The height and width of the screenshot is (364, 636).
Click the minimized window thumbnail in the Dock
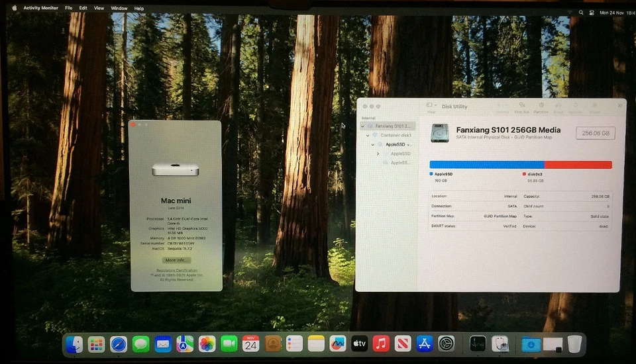point(553,345)
